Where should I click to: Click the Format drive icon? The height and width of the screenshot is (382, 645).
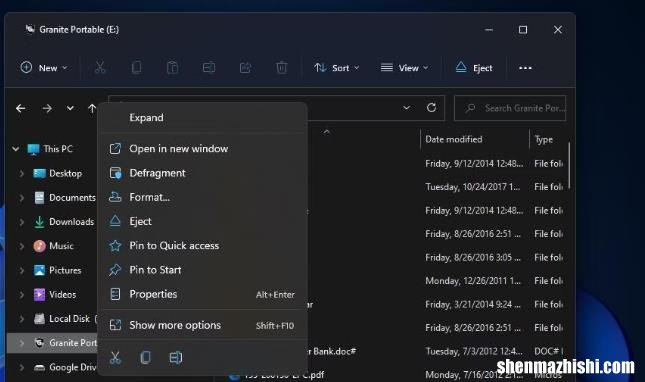tap(115, 197)
